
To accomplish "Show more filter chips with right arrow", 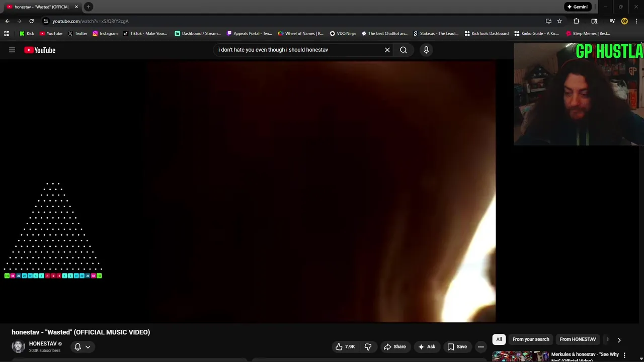I will (x=619, y=340).
